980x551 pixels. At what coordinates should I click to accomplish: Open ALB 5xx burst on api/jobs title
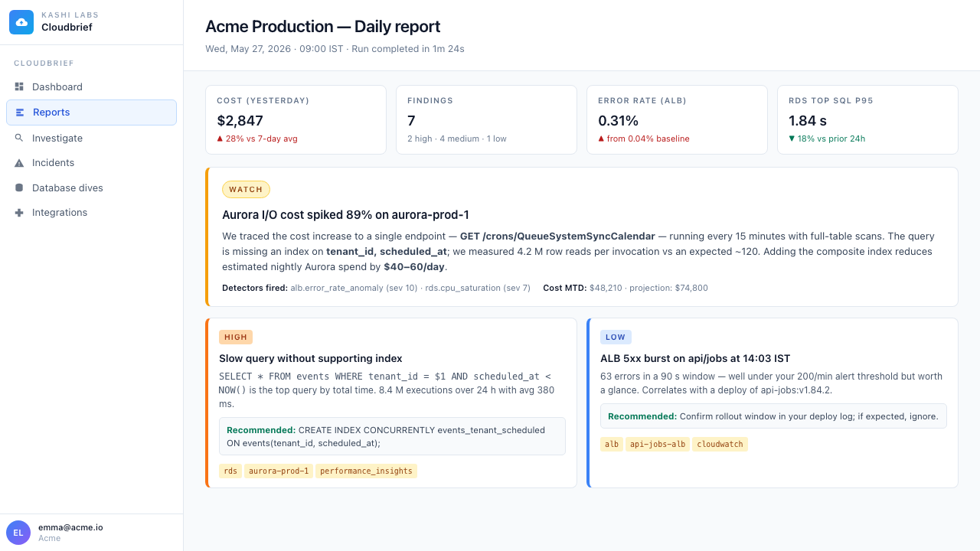[695, 358]
